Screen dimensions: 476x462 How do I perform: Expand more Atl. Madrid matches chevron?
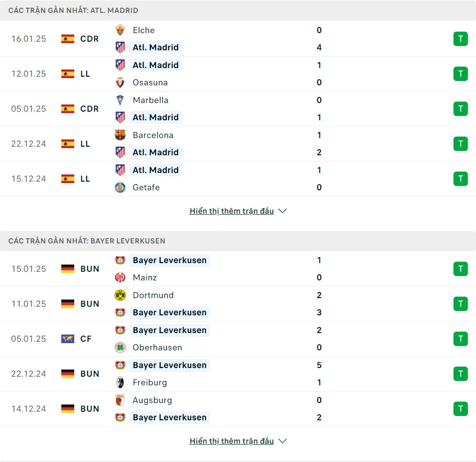[x=283, y=211]
